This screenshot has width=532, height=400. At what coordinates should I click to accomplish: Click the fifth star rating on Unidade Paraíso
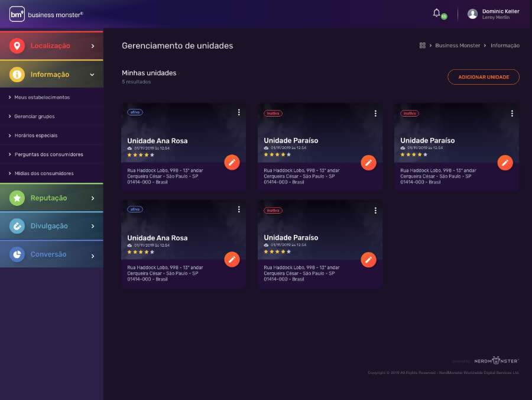tap(287, 155)
